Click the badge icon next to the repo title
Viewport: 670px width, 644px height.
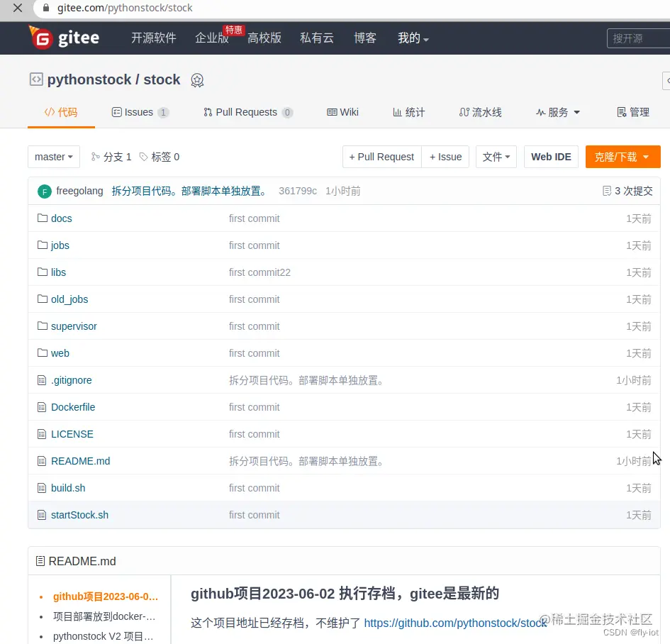pos(197,80)
